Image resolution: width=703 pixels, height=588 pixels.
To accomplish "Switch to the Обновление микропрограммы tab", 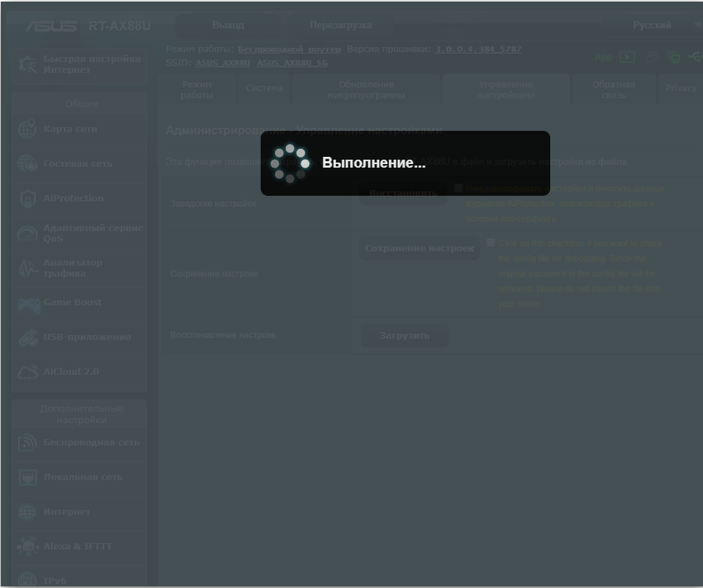I will (x=366, y=90).
